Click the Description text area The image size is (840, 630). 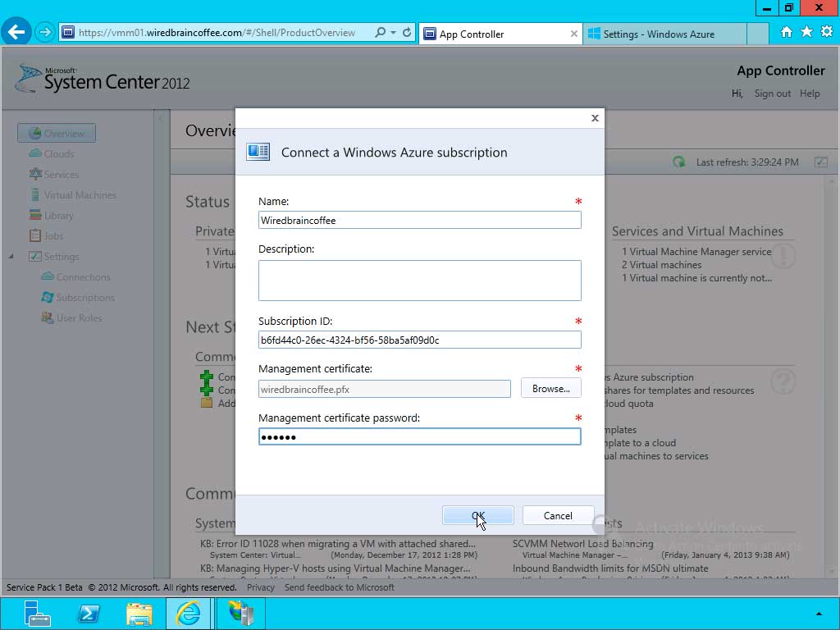[419, 281]
